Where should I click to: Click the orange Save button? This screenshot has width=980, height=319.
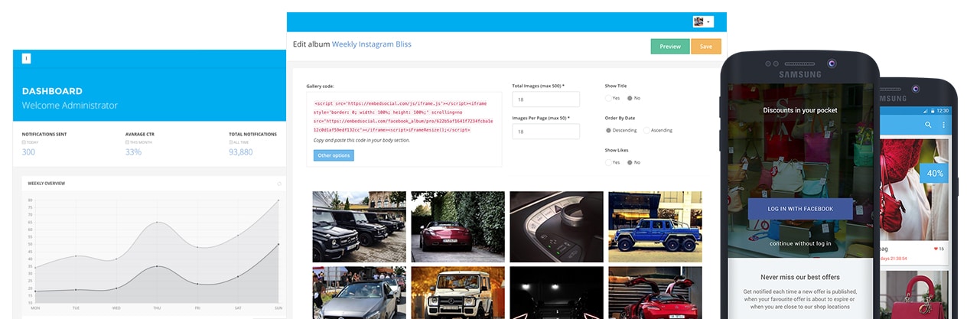[x=706, y=47]
